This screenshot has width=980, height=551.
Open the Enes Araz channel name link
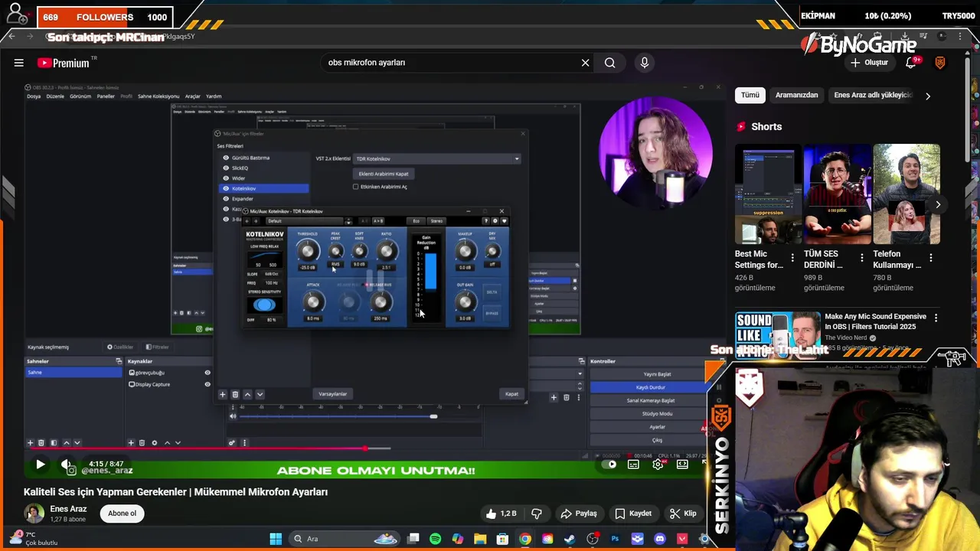pos(68,509)
